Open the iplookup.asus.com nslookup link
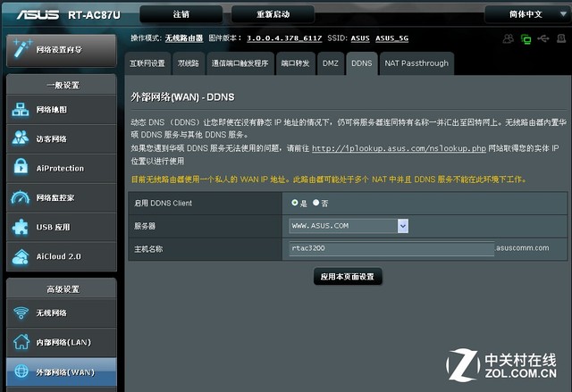Screen dimensions: 572x392 point(399,148)
